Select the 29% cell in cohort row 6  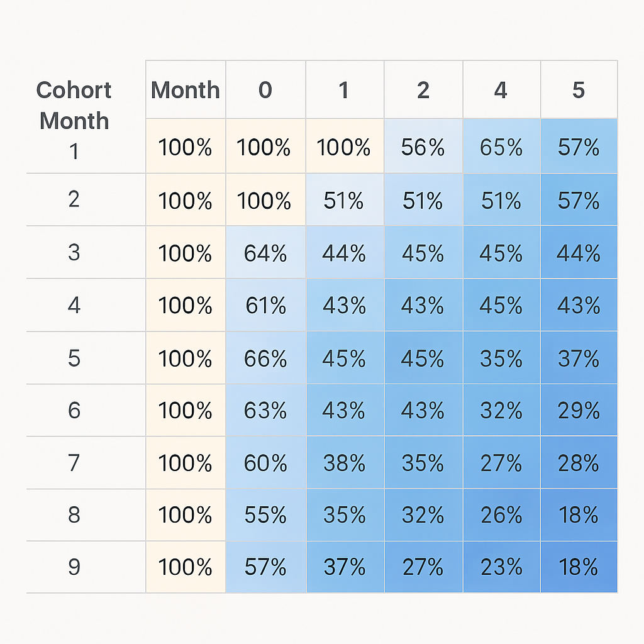click(x=578, y=411)
